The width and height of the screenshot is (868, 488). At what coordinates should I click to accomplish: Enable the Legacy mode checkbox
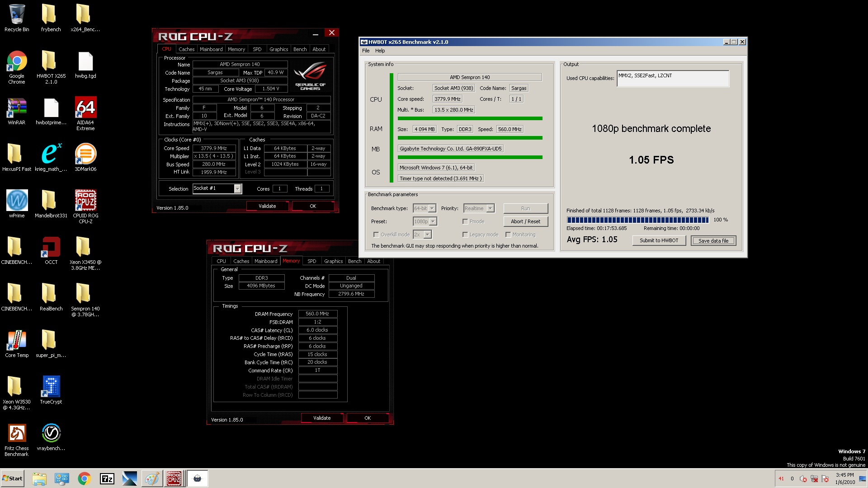(x=465, y=235)
